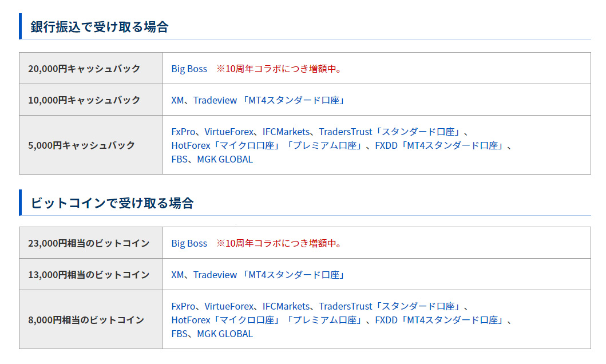Click FXDD link in 8,000円 bitcoin row
This screenshot has width=606, height=364.
tap(386, 320)
